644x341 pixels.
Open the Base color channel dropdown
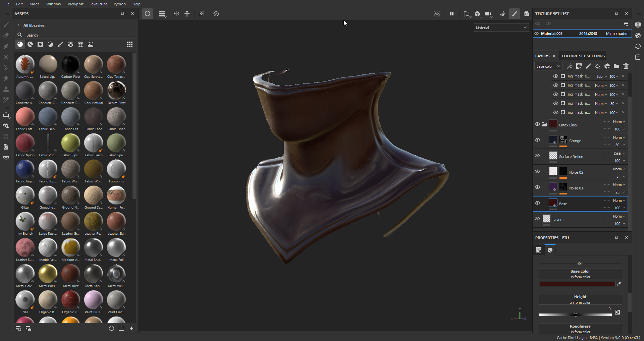click(548, 66)
